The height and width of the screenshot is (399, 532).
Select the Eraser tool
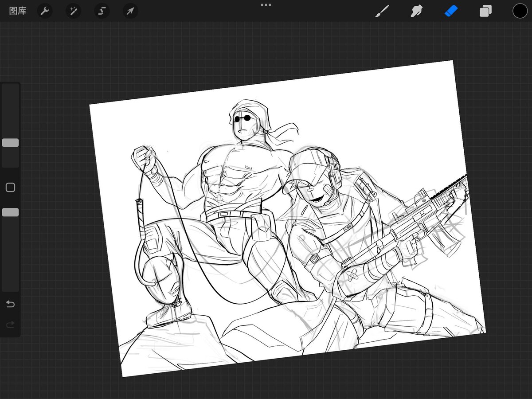451,11
